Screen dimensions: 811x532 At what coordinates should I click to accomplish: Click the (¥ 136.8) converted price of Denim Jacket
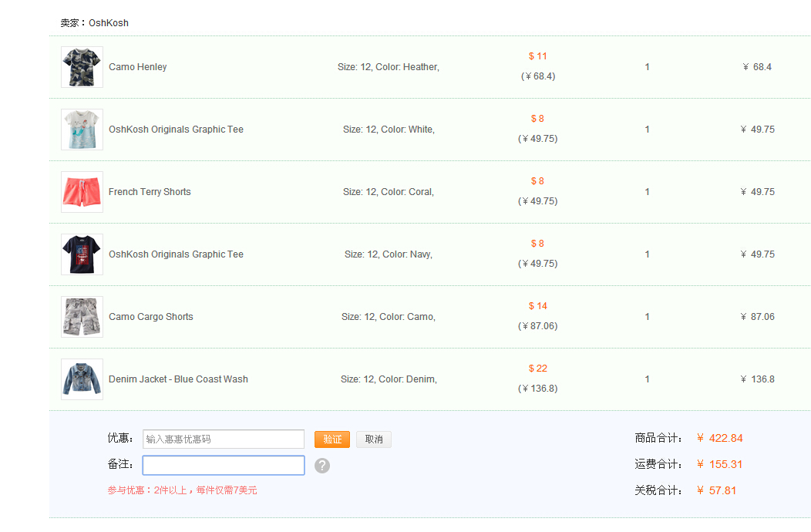[537, 389]
